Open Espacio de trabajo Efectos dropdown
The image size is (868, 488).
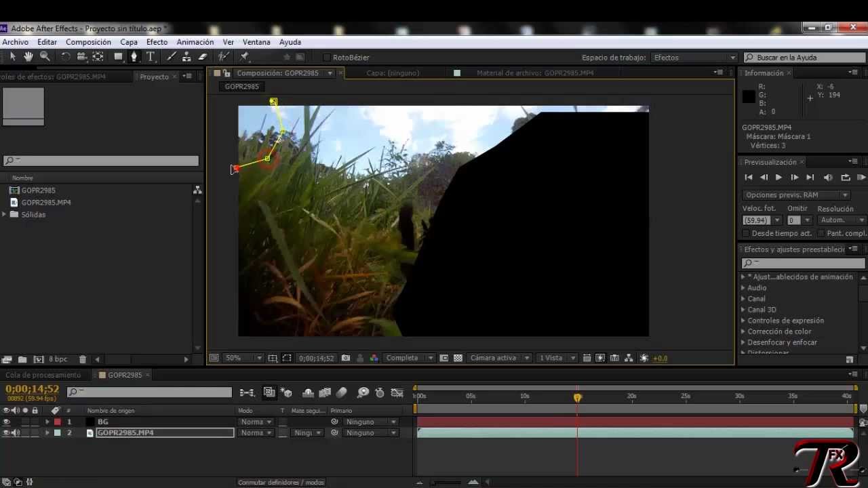click(x=693, y=58)
